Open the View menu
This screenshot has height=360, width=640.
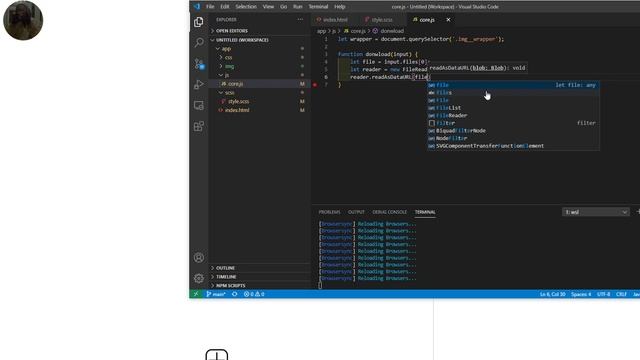point(268,7)
